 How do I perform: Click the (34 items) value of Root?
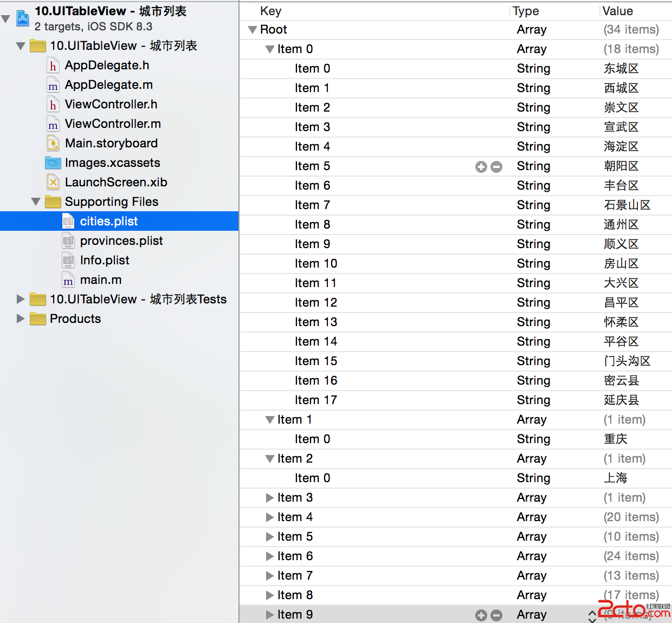click(631, 30)
